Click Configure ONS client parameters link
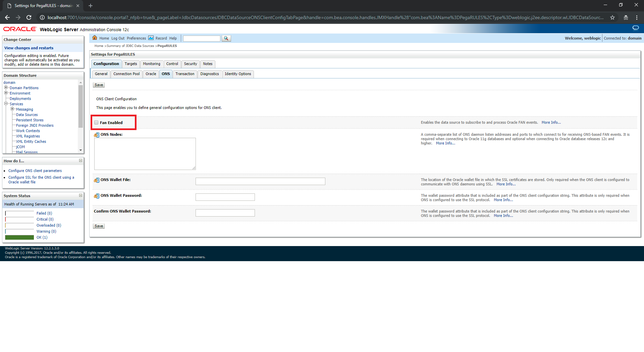Screen dimensions: 644x352 click(x=35, y=171)
